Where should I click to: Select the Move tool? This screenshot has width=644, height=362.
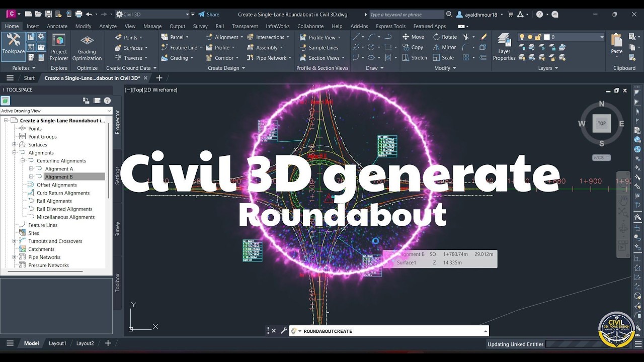413,37
